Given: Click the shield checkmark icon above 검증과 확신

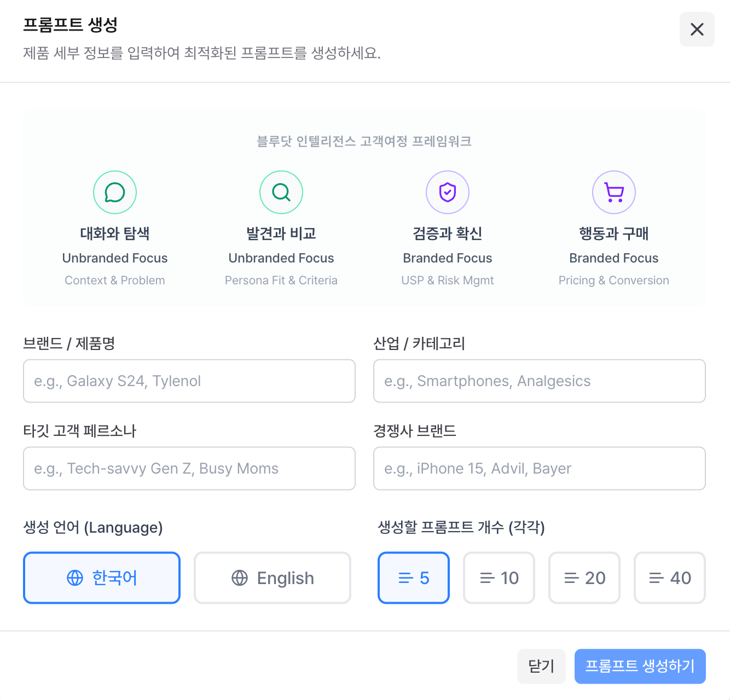Looking at the screenshot, I should tap(447, 192).
